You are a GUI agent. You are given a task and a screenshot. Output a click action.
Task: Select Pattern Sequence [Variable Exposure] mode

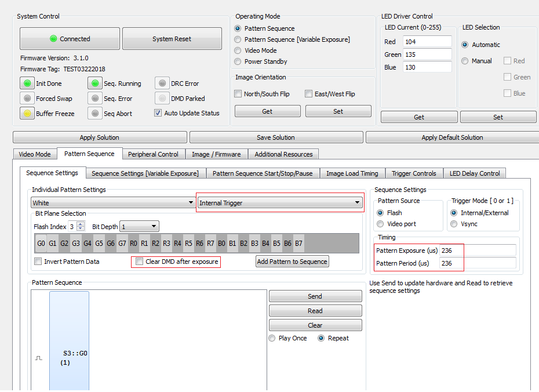click(238, 39)
